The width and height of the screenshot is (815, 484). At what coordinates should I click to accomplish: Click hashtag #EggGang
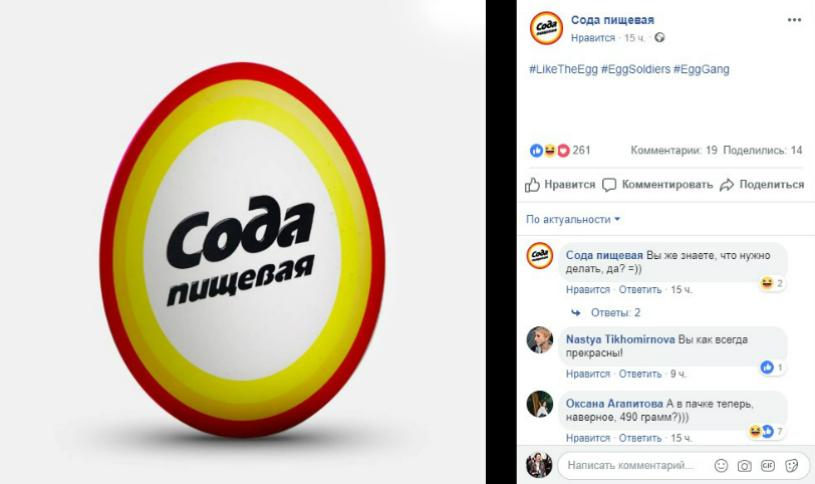coord(701,69)
